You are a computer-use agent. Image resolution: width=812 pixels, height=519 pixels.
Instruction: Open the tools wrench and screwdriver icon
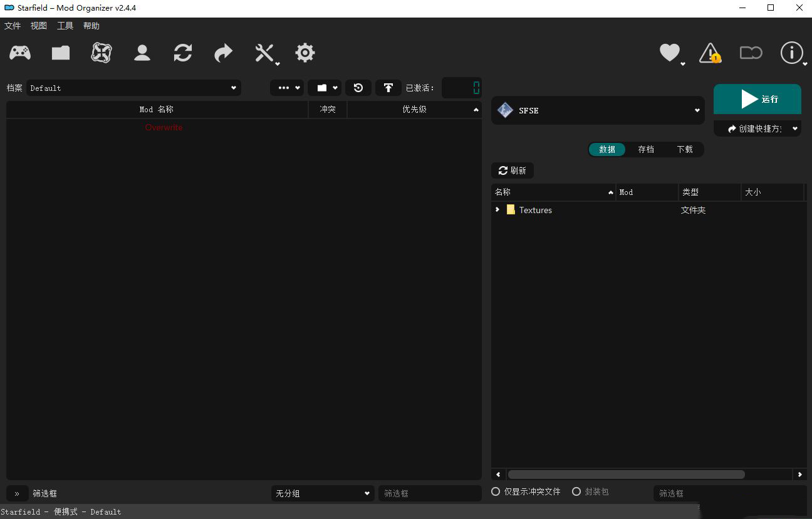coord(266,53)
